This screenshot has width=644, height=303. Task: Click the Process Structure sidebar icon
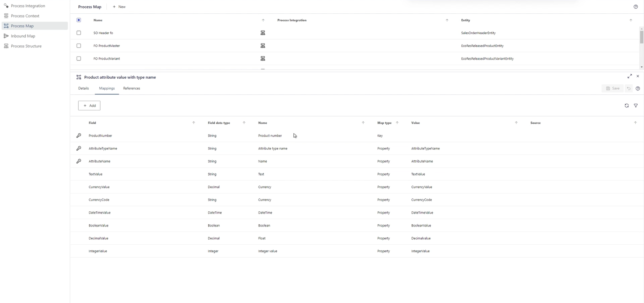(x=6, y=46)
